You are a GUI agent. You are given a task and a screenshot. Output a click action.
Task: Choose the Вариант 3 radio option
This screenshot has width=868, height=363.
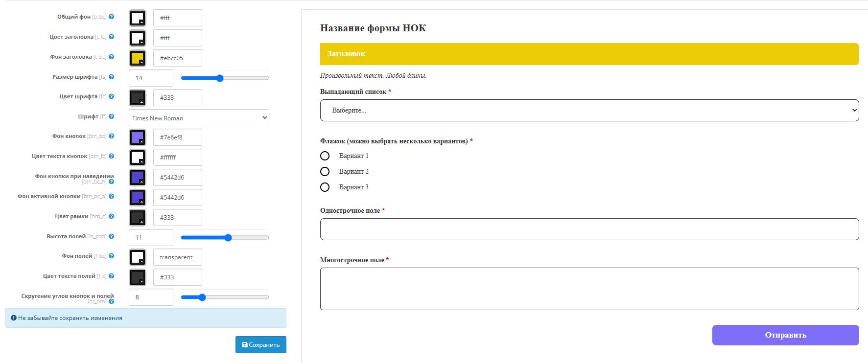coord(325,187)
